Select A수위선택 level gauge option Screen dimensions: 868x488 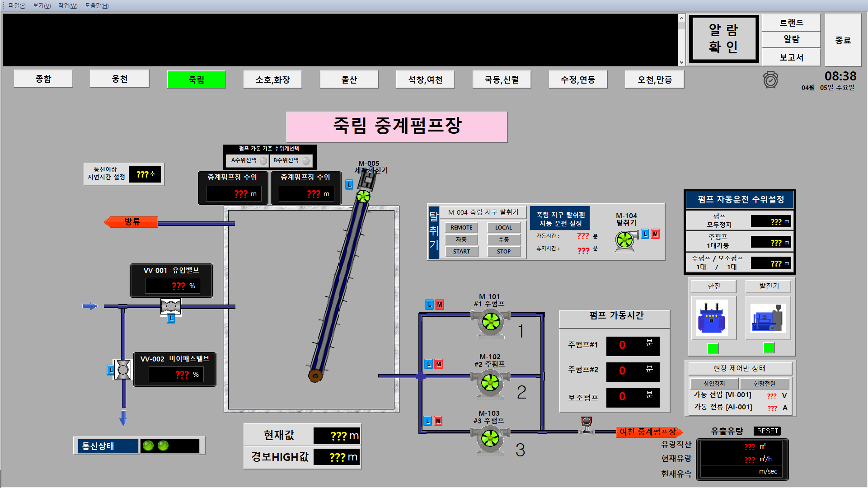(x=247, y=160)
